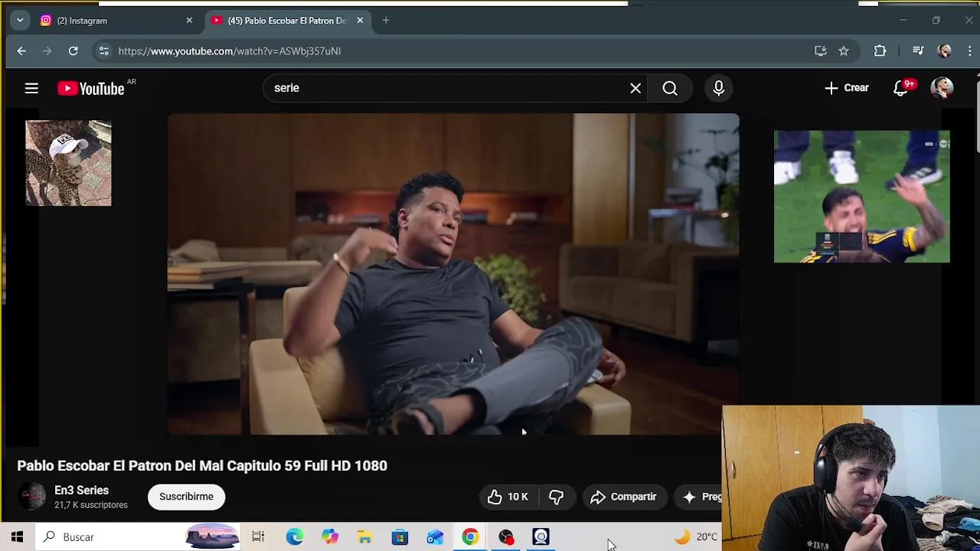The width and height of the screenshot is (980, 551).
Task: Select the Pablo Escobar YouTube tab
Action: (x=287, y=21)
